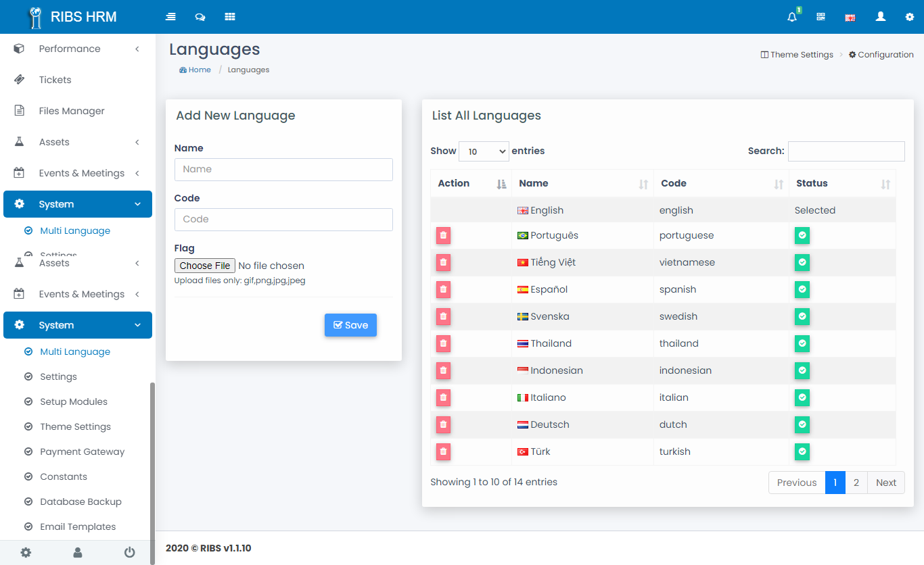Click the notification bell icon
This screenshot has width=924, height=565.
pyautogui.click(x=792, y=18)
